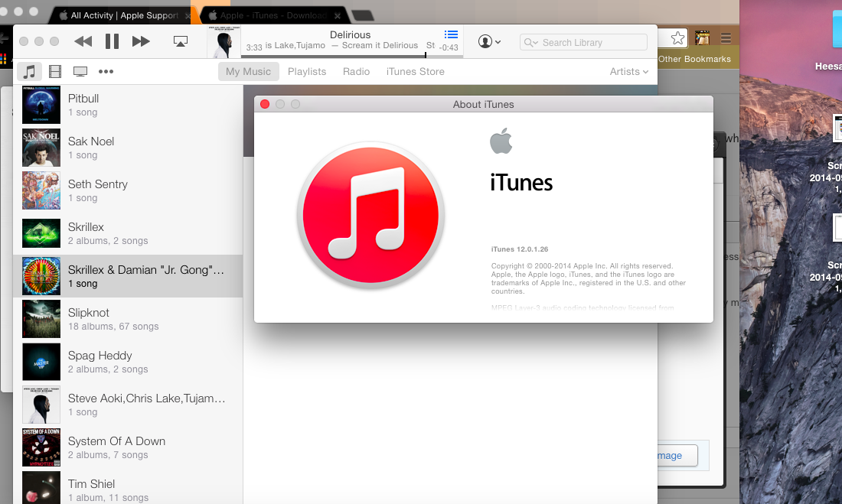The height and width of the screenshot is (504, 842).
Task: Skip to the previous track
Action: 83,41
